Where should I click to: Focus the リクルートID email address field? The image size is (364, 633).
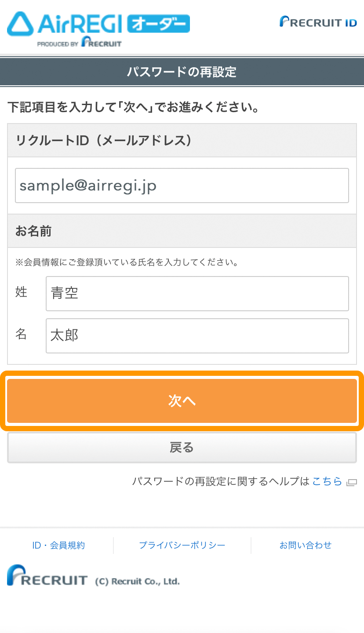[x=182, y=186]
